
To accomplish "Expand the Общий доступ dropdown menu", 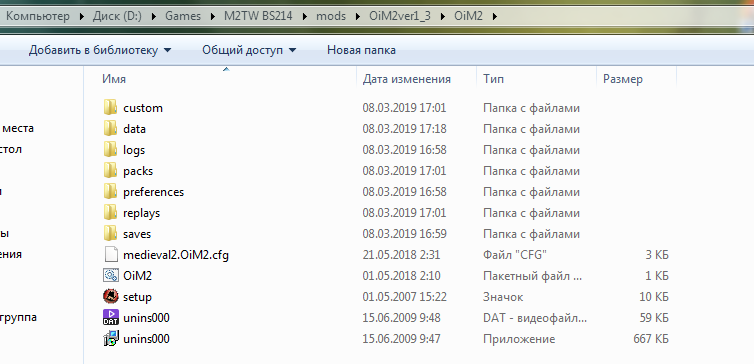I will tap(249, 50).
